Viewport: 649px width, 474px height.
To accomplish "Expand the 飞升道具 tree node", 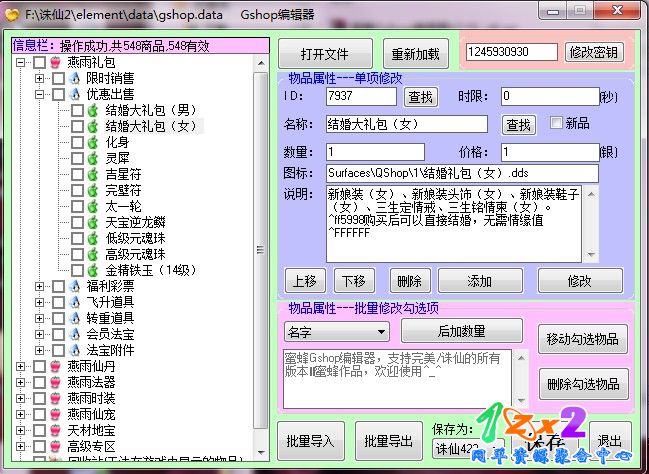I will pos(40,302).
